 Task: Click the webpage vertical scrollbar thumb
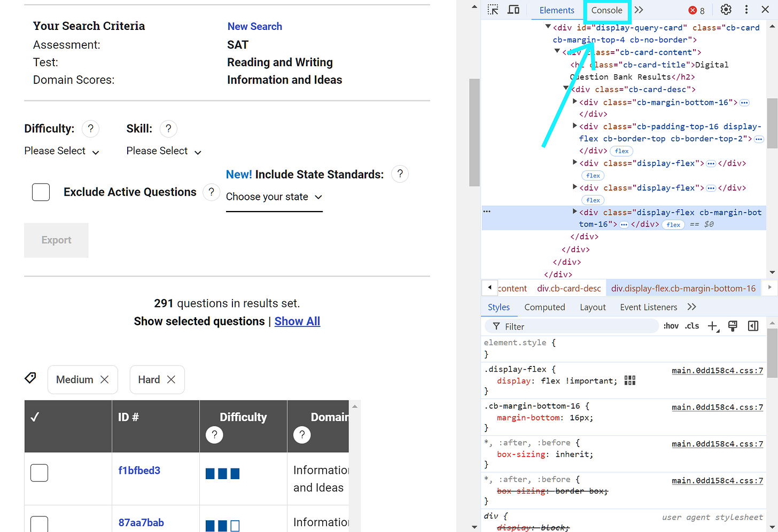pos(474,132)
